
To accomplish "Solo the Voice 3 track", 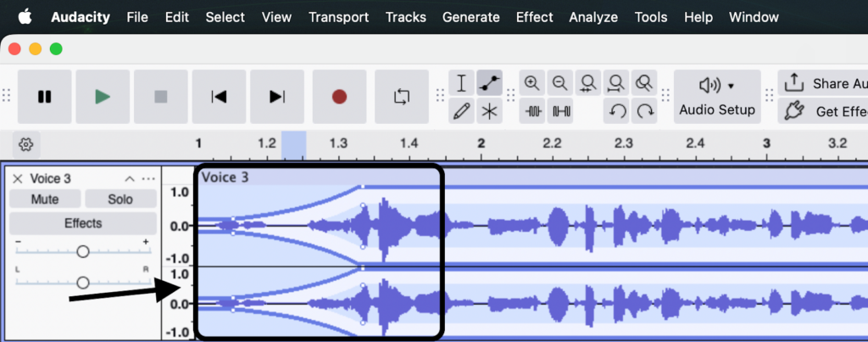I will pos(120,199).
